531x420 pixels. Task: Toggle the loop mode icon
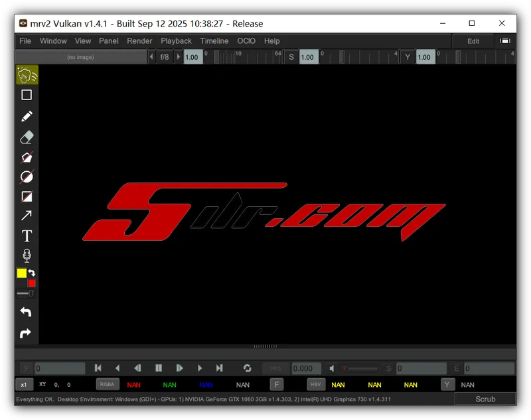point(247,368)
